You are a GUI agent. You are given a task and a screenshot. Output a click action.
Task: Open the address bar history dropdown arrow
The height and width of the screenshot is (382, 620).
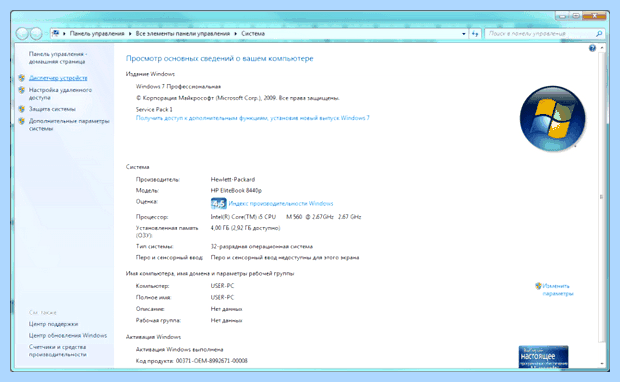(463, 34)
